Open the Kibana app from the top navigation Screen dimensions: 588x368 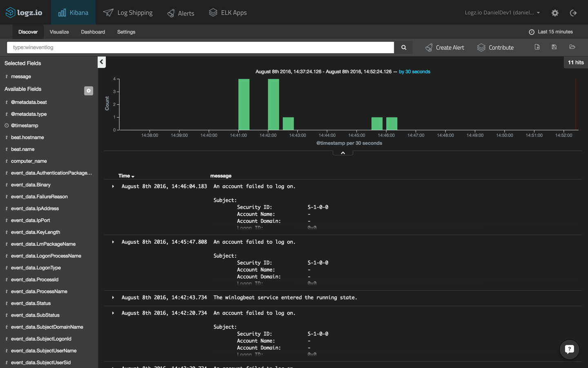pyautogui.click(x=73, y=12)
